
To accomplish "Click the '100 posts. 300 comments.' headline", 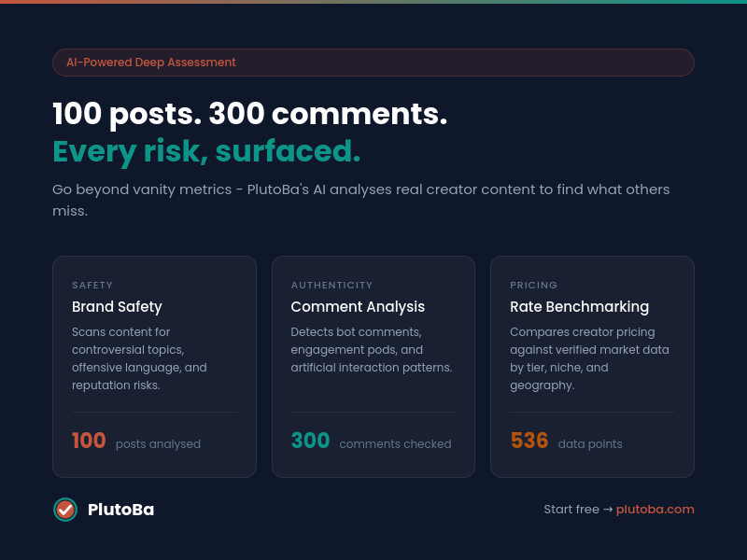I will (x=249, y=114).
